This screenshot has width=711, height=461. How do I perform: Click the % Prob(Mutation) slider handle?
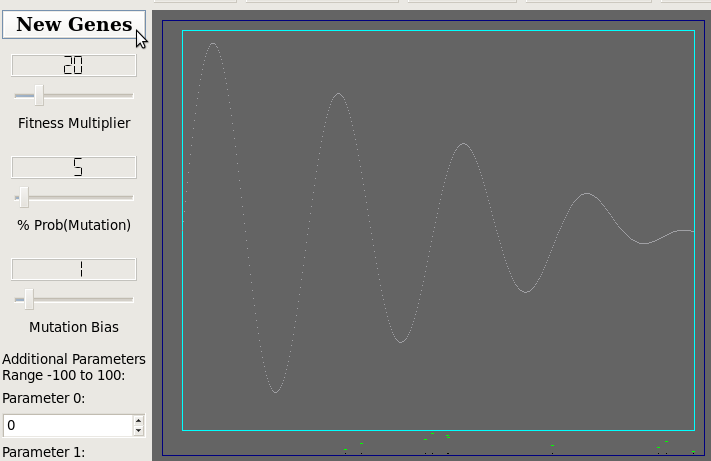(x=24, y=197)
